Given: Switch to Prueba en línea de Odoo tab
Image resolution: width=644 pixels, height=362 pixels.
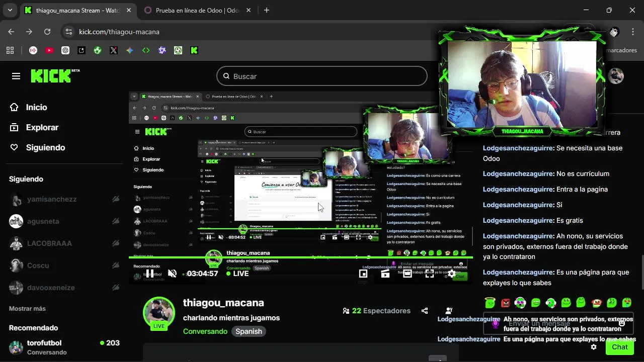Looking at the screenshot, I should coord(198,10).
